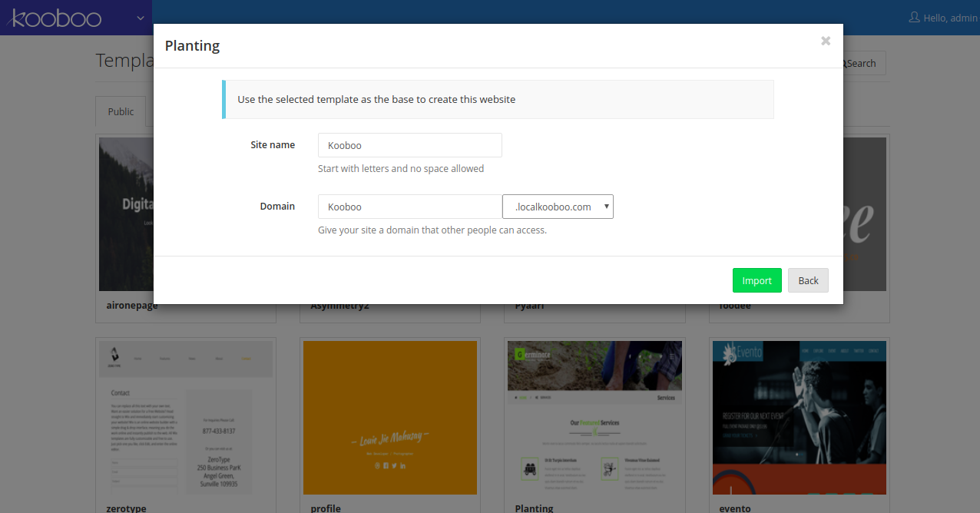980x513 pixels.
Task: Click the user profile icon
Action: point(914,17)
